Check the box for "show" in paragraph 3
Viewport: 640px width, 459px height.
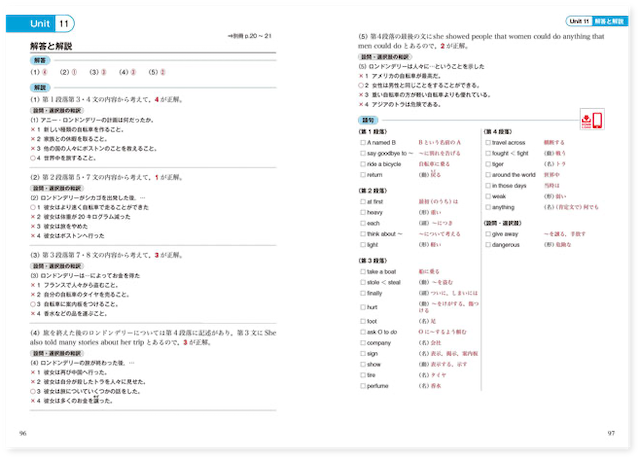tap(362, 364)
